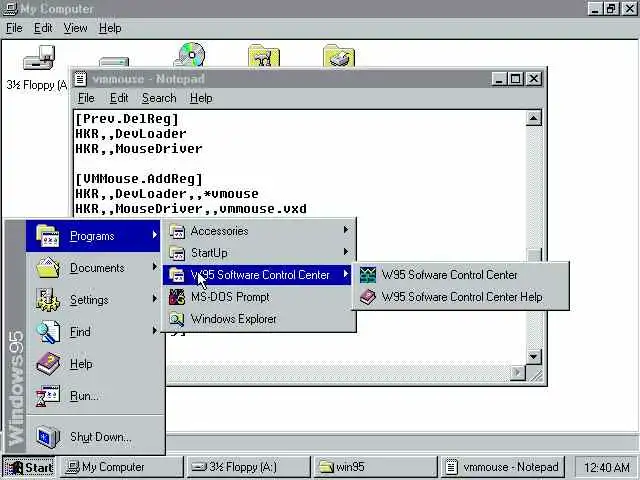Viewport: 640px width, 480px height.
Task: Click Notepad vertical scrollbar up arrow
Action: click(x=533, y=118)
